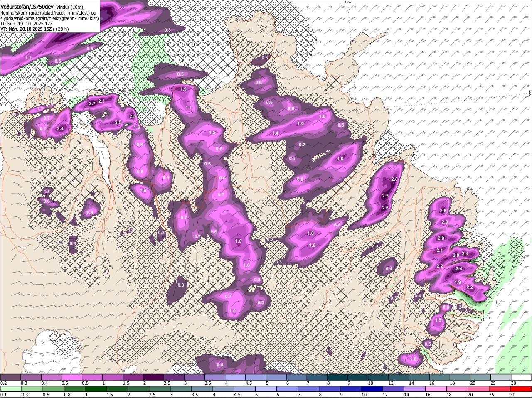Click the 1.8 precipitation value on the map
This screenshot has width=532, height=398.
tap(310, 233)
